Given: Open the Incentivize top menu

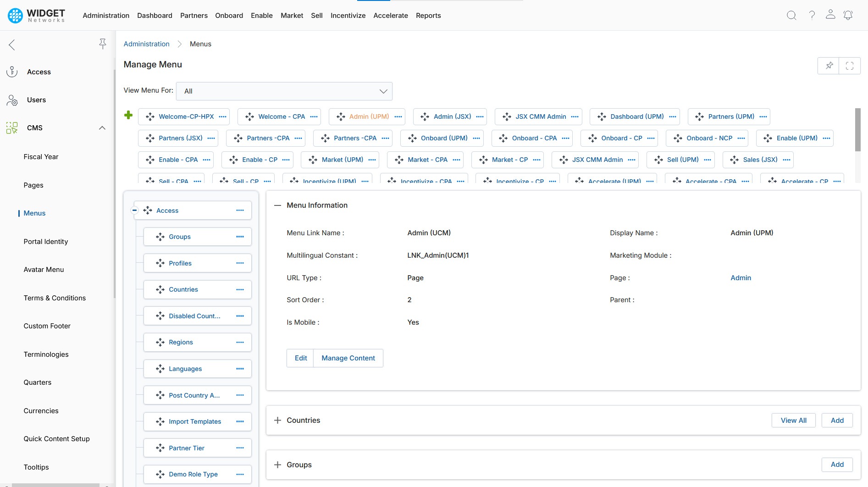Looking at the screenshot, I should tap(348, 16).
